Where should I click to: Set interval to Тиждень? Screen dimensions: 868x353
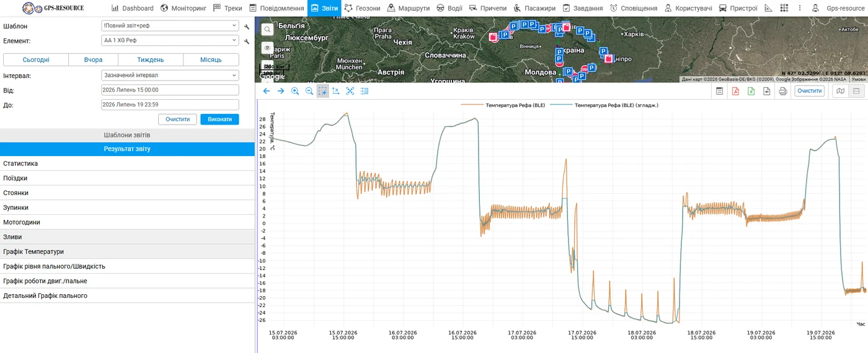pos(151,60)
